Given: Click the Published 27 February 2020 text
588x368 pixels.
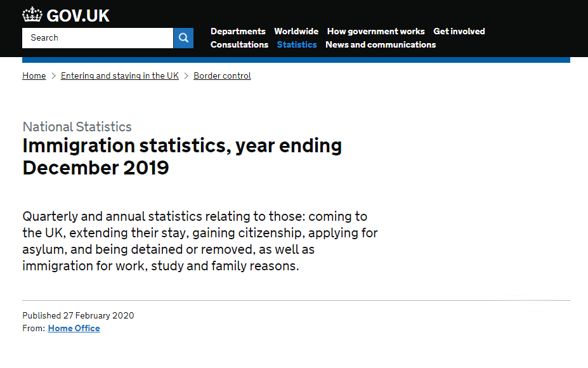Looking at the screenshot, I should click(78, 315).
